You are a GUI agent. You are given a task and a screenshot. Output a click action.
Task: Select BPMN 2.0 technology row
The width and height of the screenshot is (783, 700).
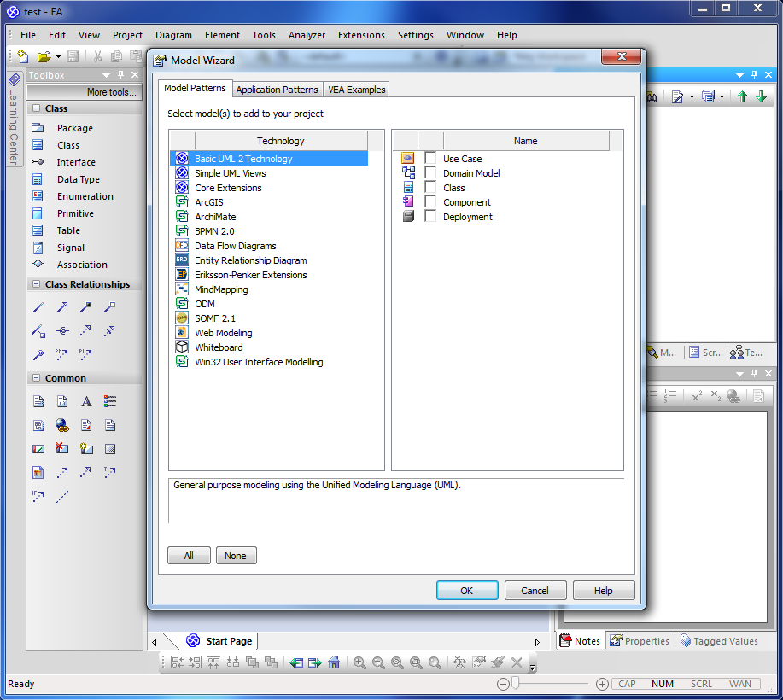pyautogui.click(x=269, y=231)
